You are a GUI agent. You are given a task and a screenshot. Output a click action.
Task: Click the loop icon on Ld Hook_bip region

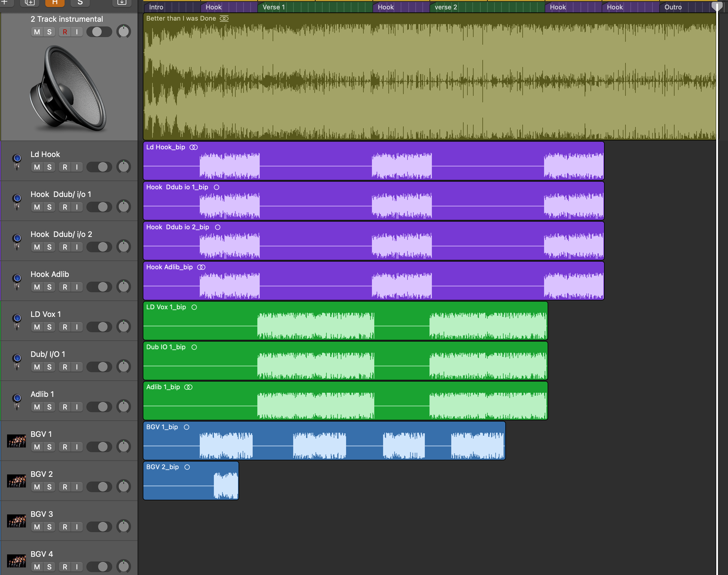[193, 147]
